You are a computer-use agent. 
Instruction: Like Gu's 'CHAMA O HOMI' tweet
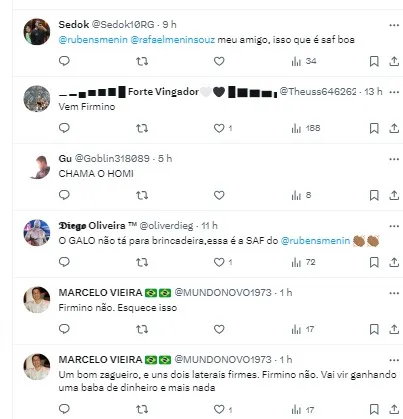219,195
